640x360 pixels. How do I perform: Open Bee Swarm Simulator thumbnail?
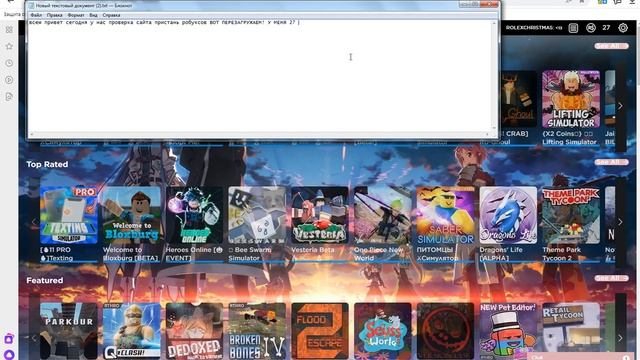[x=257, y=215]
